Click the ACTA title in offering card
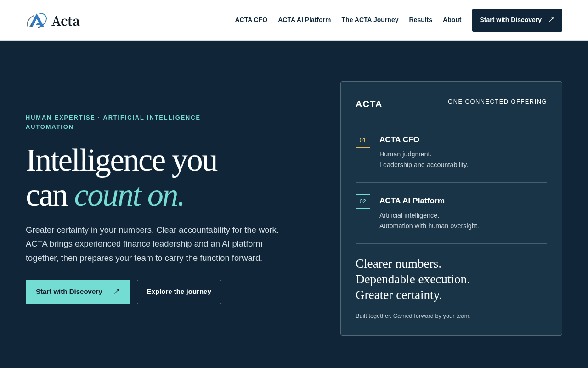 click(x=369, y=104)
